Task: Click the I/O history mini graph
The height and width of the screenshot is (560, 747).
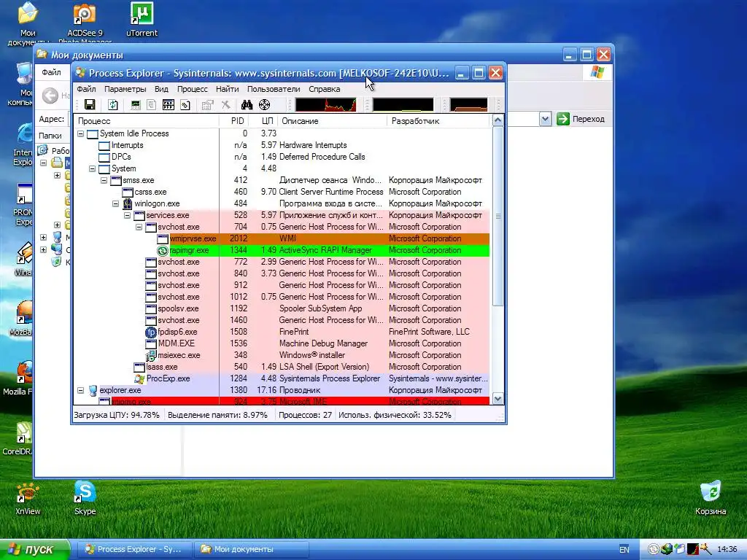Action: coord(403,105)
